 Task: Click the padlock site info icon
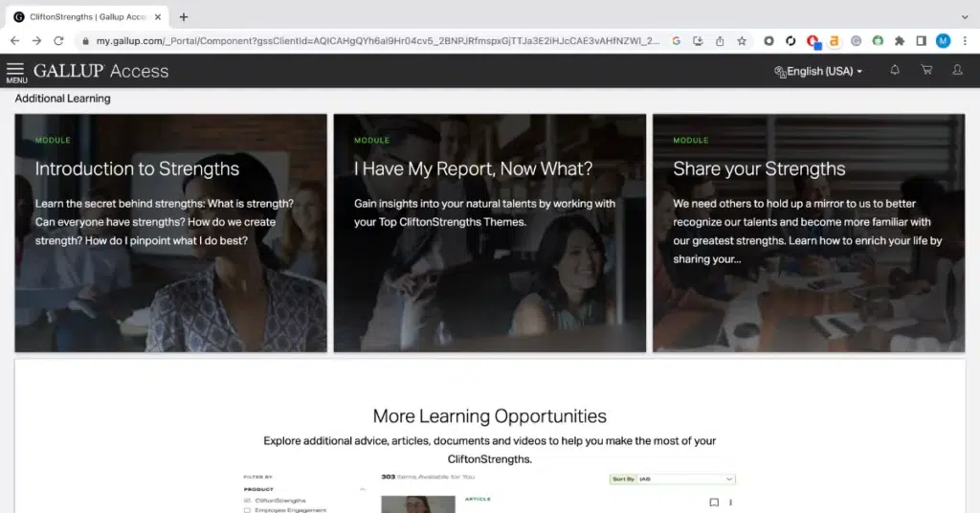coord(85,41)
